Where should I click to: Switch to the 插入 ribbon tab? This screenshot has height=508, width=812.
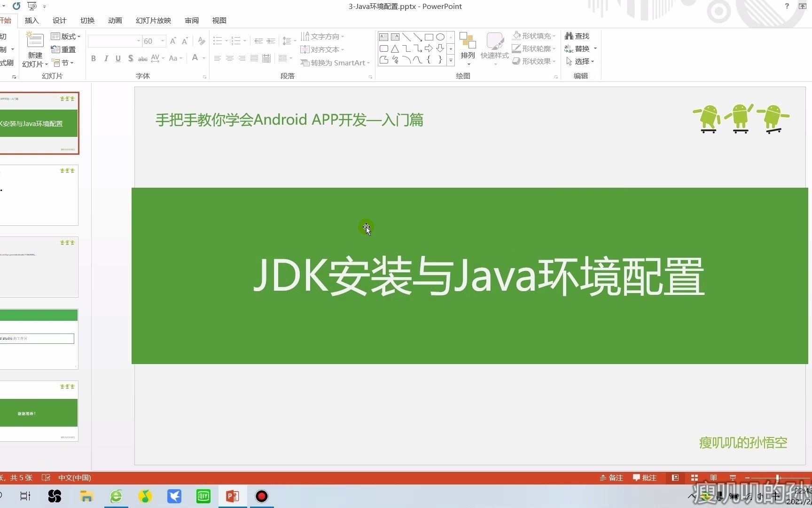[31, 20]
